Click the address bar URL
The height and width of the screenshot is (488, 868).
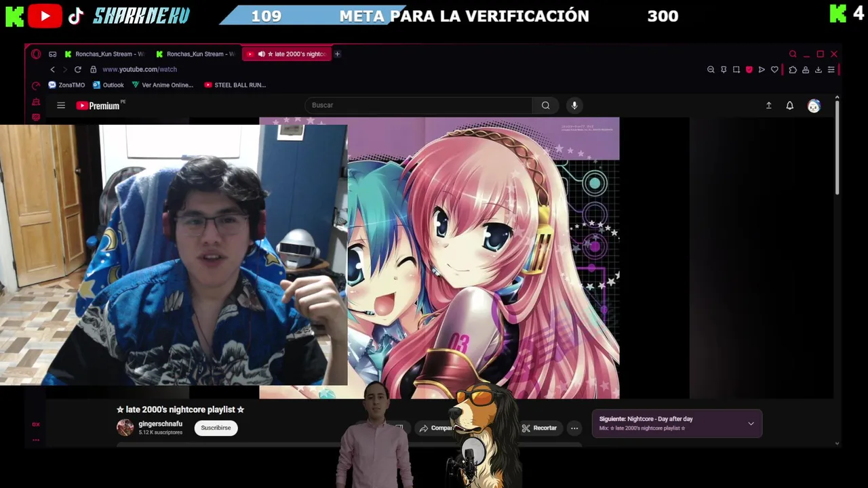pos(140,69)
